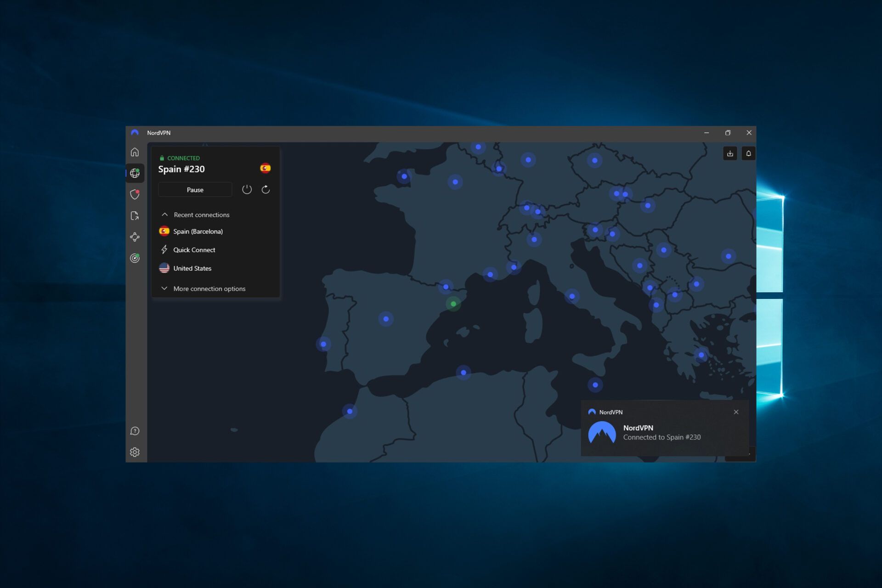Select the Marseille server dot in southern France
Viewport: 882px width, 588px height.
click(x=491, y=275)
